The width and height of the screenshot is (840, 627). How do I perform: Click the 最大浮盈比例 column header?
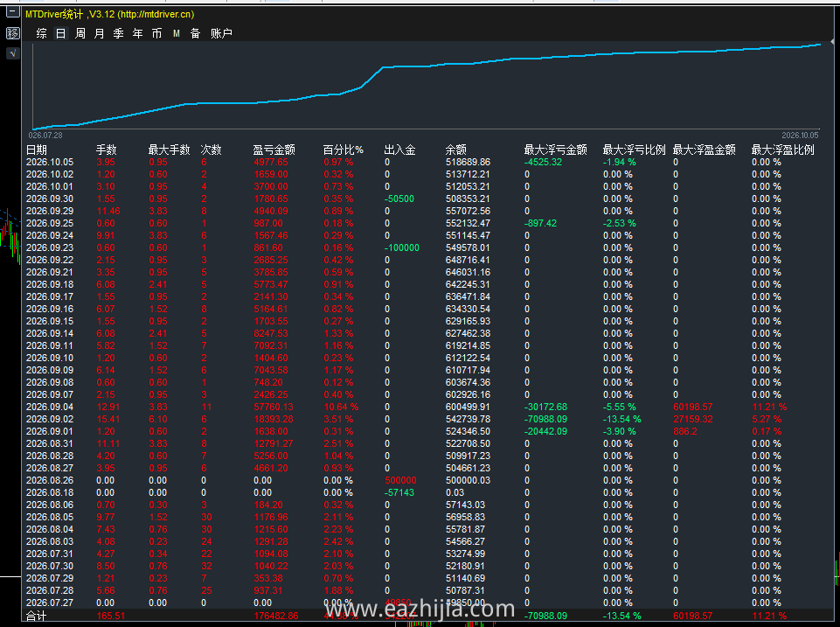(782, 150)
